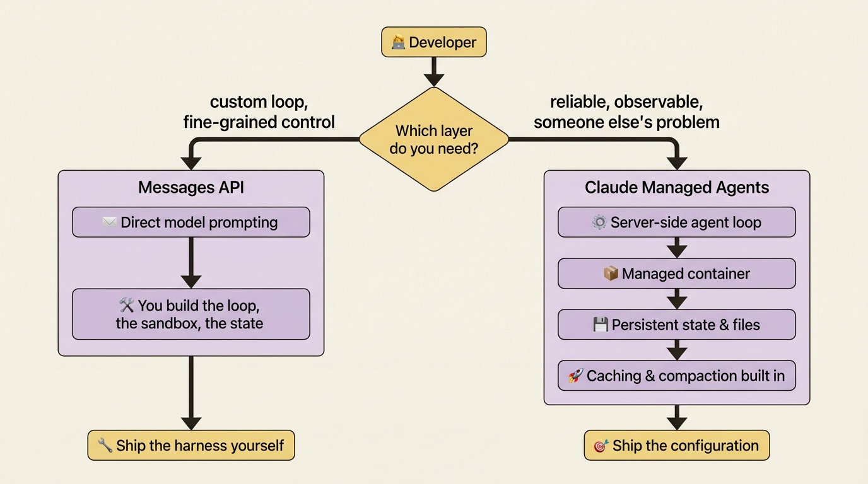Select the Managed container box
This screenshot has height=484, width=868.
677,274
